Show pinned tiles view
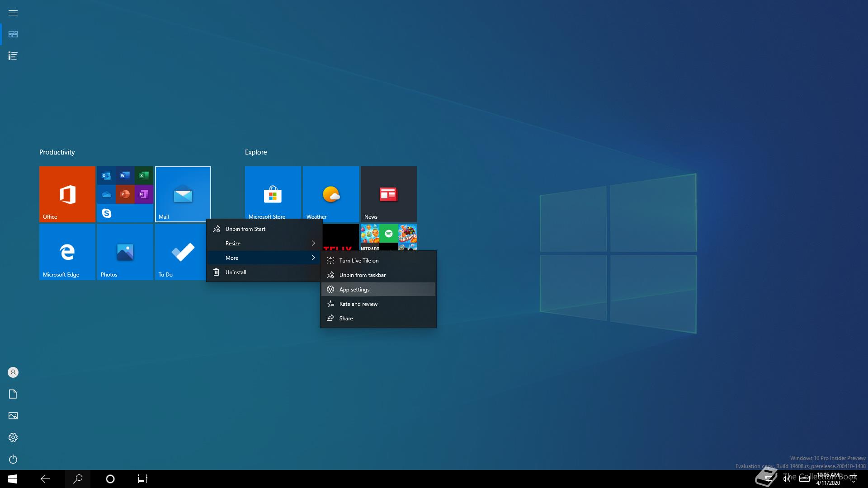This screenshot has width=868, height=488. click(x=13, y=34)
